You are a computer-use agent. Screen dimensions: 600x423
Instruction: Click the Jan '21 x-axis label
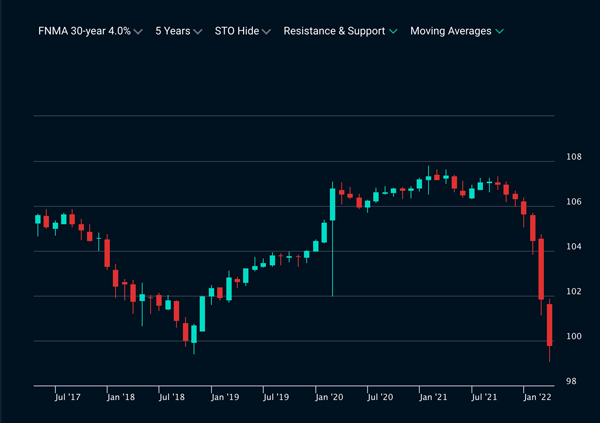click(433, 397)
